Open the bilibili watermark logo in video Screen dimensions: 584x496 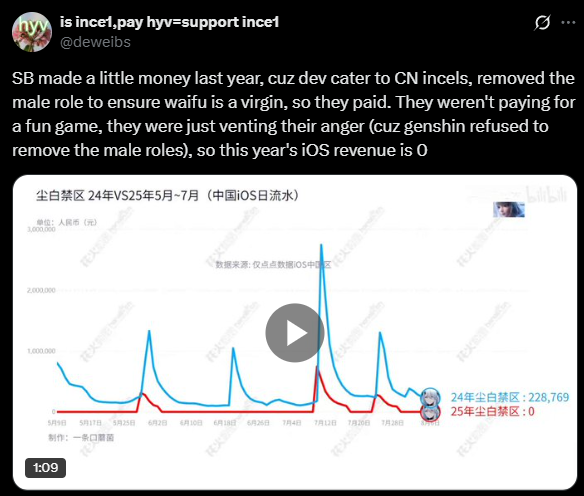pos(546,194)
